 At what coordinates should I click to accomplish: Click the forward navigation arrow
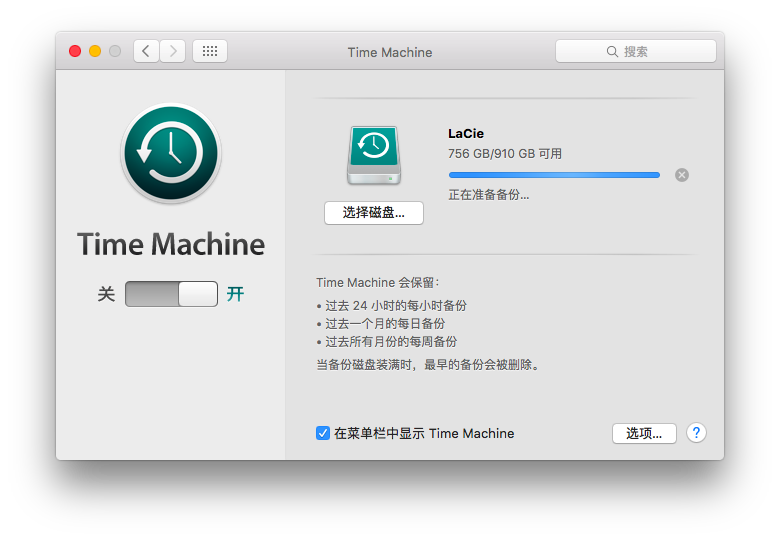pyautogui.click(x=173, y=51)
